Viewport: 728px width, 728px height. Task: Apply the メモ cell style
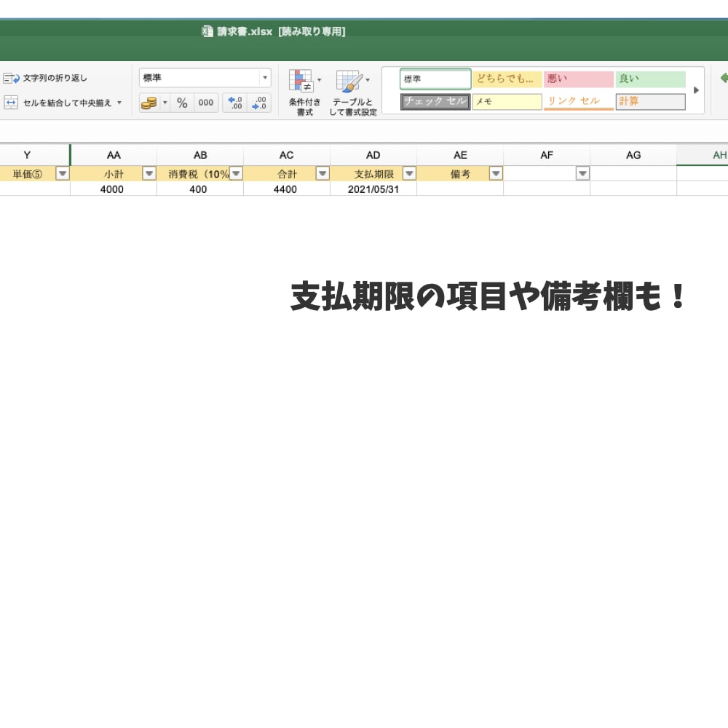(507, 102)
